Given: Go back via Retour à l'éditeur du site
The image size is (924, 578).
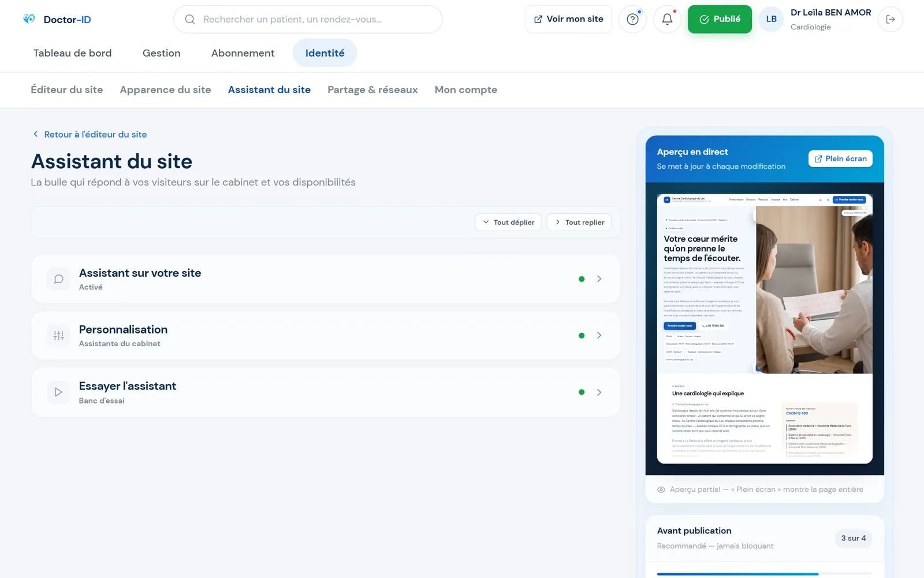Looking at the screenshot, I should (x=90, y=135).
